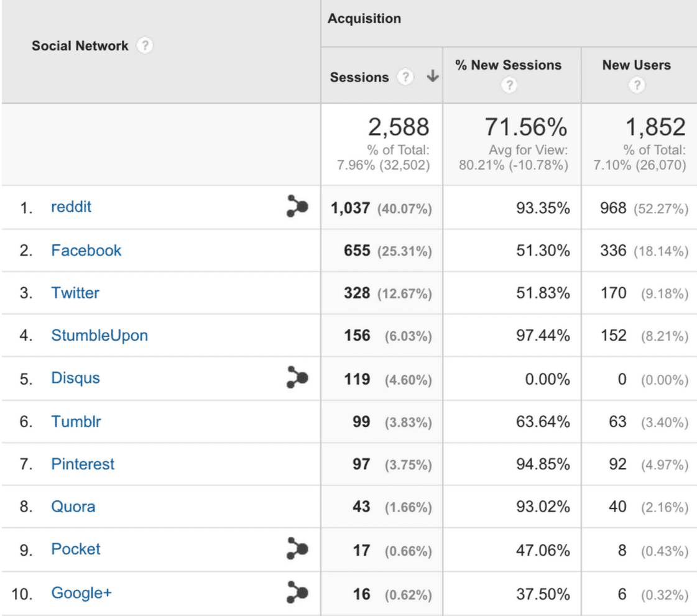
Task: Open the Quora social network link
Action: pyautogui.click(x=73, y=507)
